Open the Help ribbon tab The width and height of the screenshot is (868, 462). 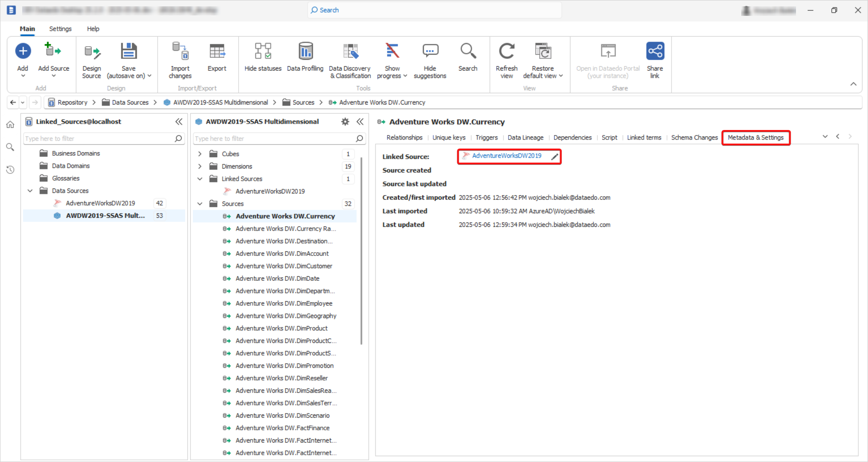click(x=93, y=29)
